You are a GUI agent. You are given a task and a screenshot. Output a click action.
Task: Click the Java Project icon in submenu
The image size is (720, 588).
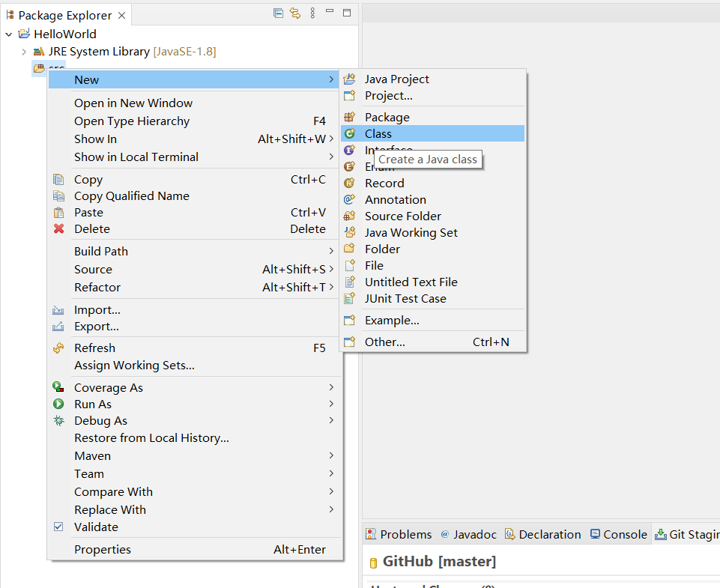tap(350, 79)
